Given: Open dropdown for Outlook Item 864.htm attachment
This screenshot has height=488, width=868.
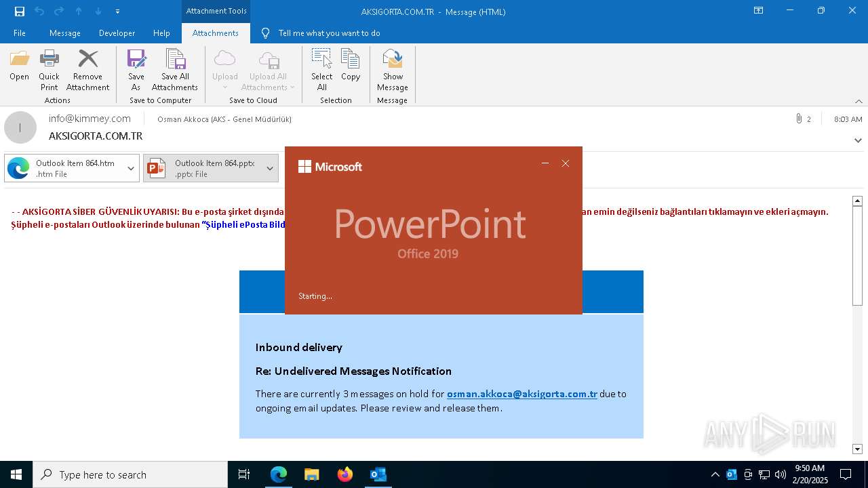Looking at the screenshot, I should coord(131,168).
